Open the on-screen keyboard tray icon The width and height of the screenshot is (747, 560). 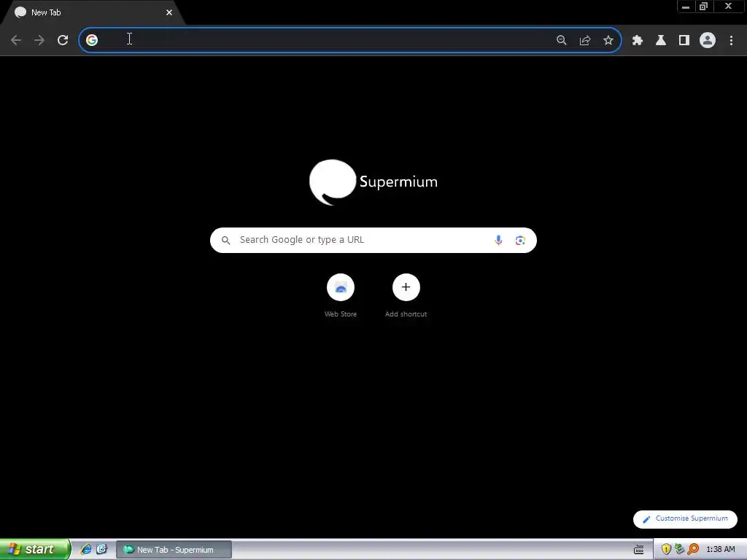point(639,550)
